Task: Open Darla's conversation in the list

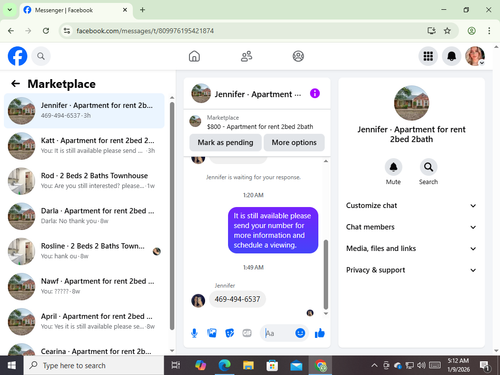Action: [84, 216]
